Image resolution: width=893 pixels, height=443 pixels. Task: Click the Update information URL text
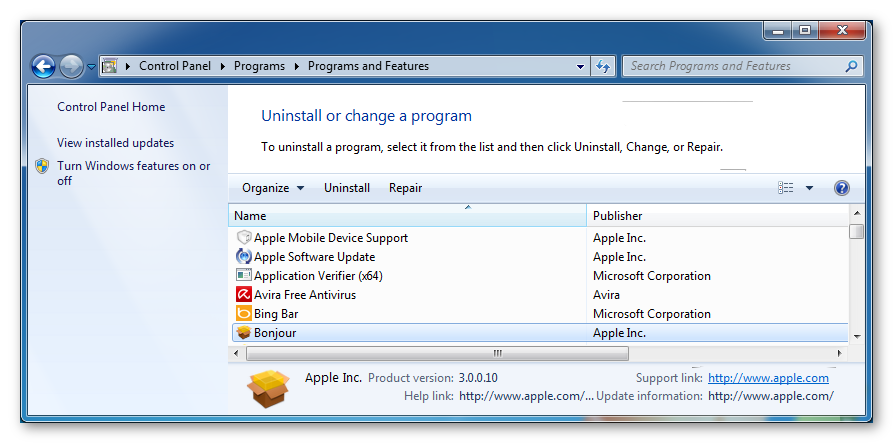(771, 396)
